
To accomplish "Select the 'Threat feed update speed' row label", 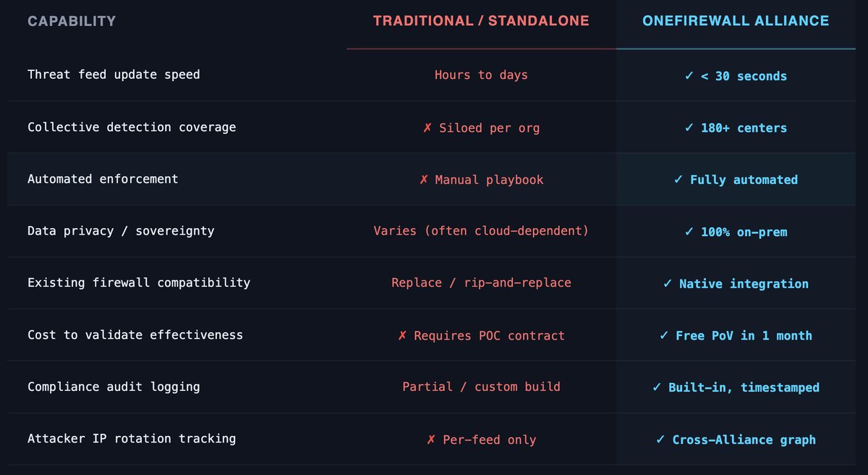I will click(x=114, y=75).
